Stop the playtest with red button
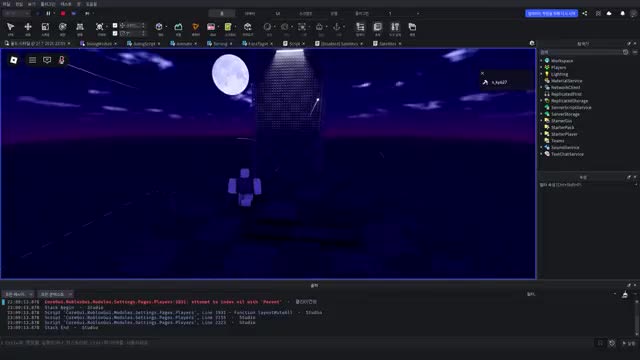This screenshot has height=360, width=640. tap(63, 13)
